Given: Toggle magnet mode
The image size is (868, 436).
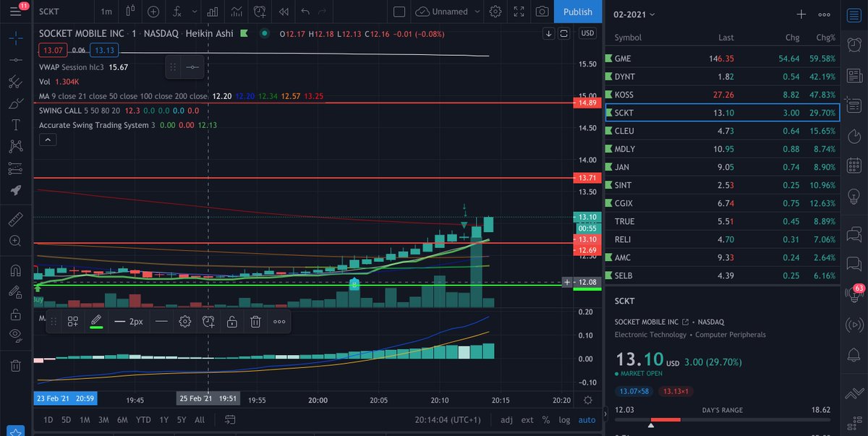Looking at the screenshot, I should [15, 271].
